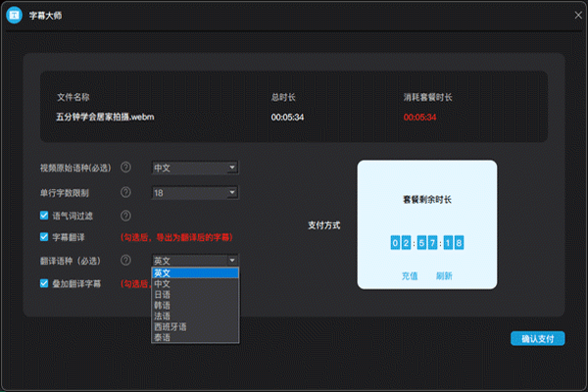Expand the 单行字数限制 dropdown set to 18

(x=195, y=192)
